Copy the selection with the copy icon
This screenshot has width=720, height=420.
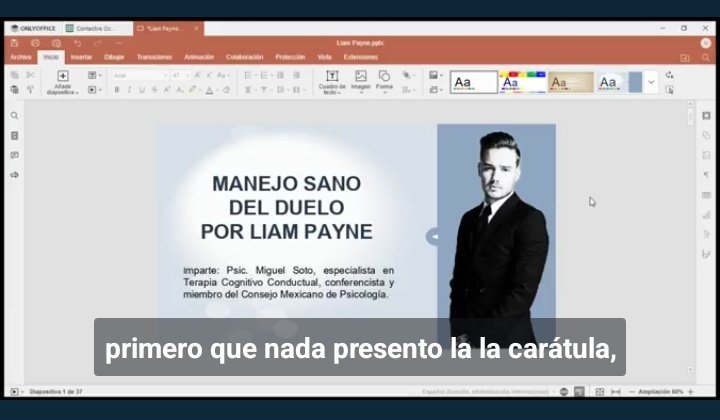[15, 75]
